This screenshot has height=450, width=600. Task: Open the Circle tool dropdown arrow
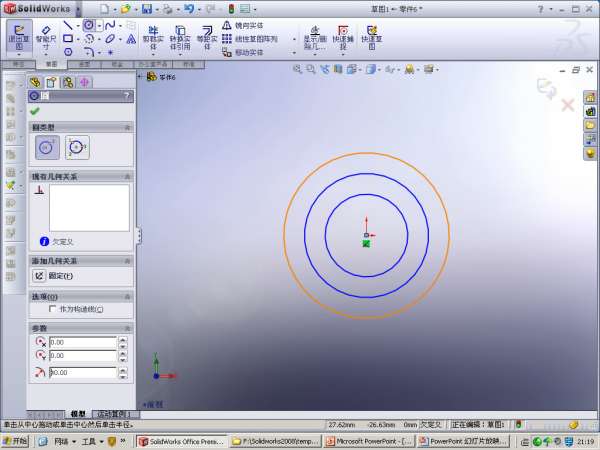pos(99,26)
